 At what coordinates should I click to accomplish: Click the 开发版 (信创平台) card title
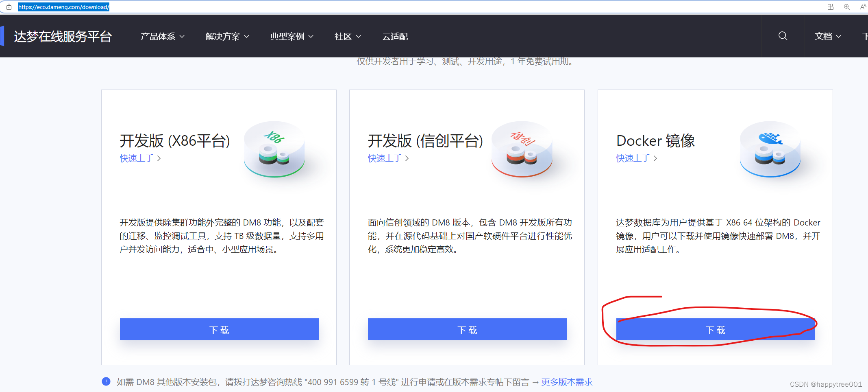(426, 141)
